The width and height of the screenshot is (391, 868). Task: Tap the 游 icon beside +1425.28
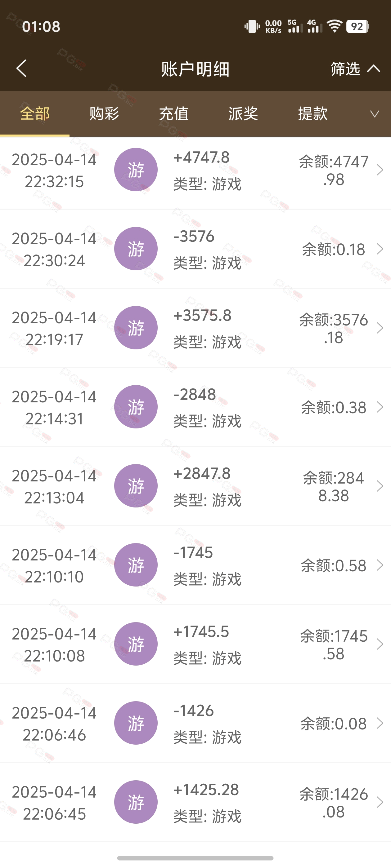136,802
